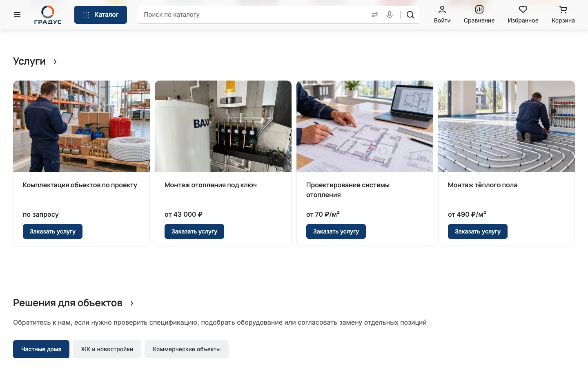588x368 pixels.
Task: Order Монтаж отопления под ключ service
Action: 194,231
